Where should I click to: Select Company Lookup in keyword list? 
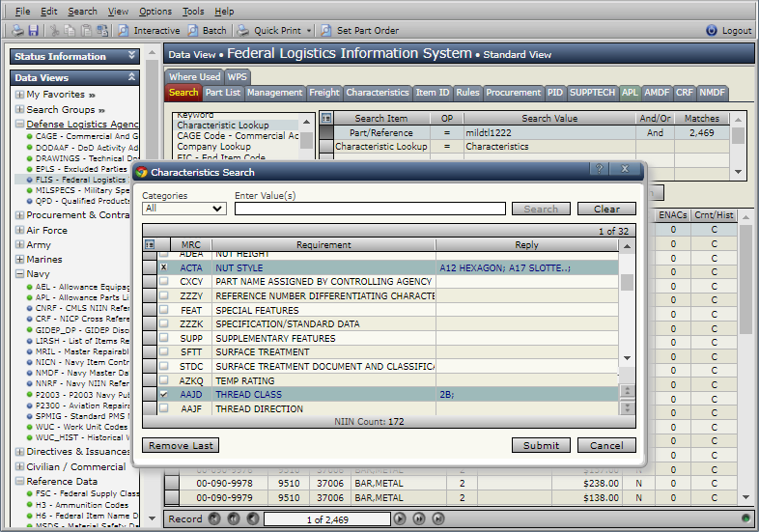[214, 146]
